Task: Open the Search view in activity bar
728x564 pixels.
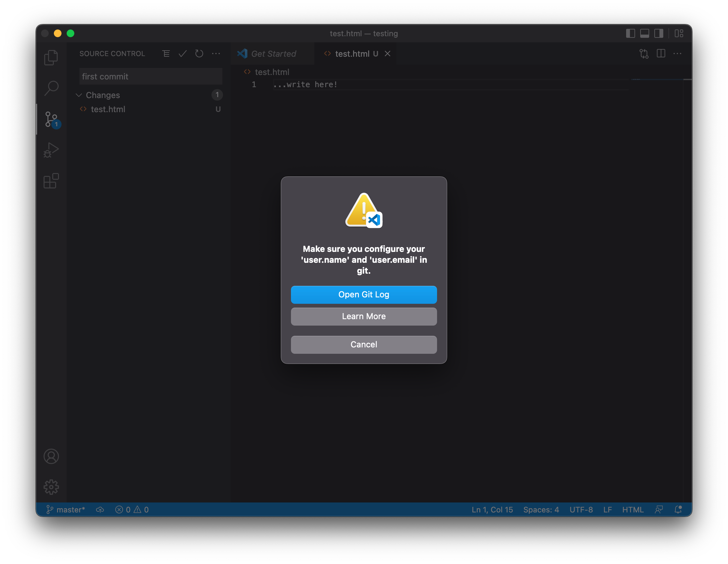Action: click(51, 88)
